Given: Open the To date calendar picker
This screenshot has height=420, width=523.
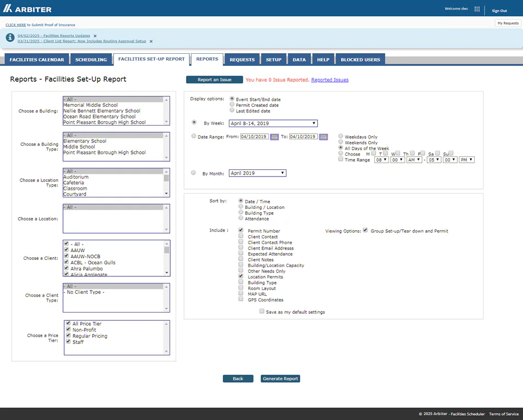Looking at the screenshot, I should 324,137.
